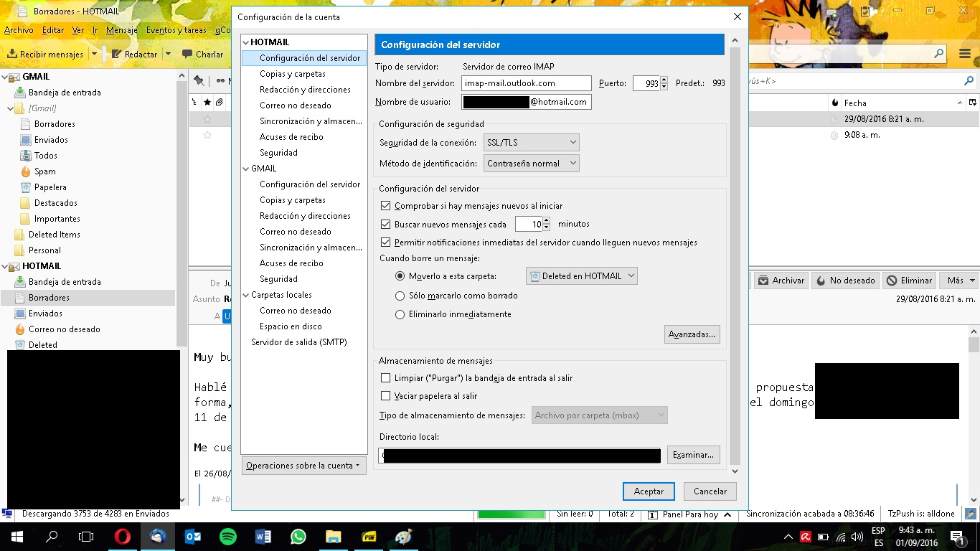
Task: Click the thread column icon in the message list header
Action: pyautogui.click(x=194, y=103)
